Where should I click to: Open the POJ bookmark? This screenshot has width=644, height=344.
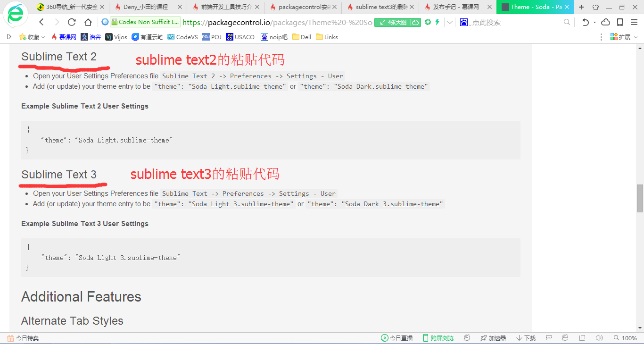tap(212, 37)
